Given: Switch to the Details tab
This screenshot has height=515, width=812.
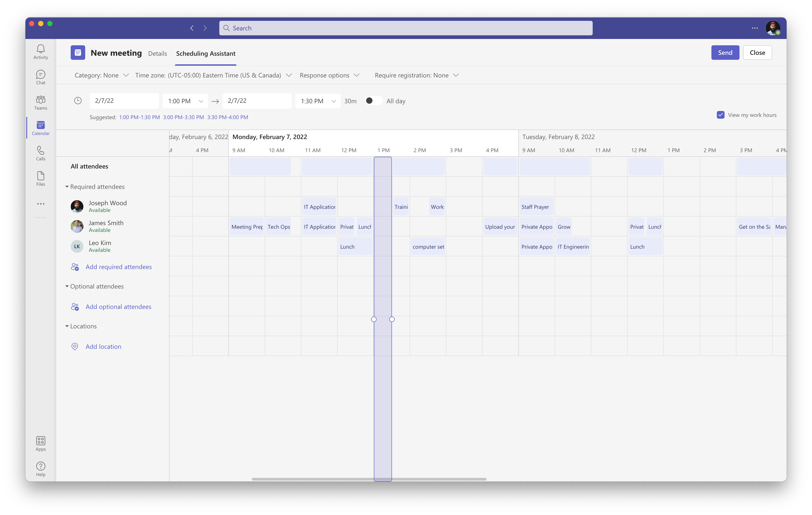Looking at the screenshot, I should pyautogui.click(x=157, y=53).
